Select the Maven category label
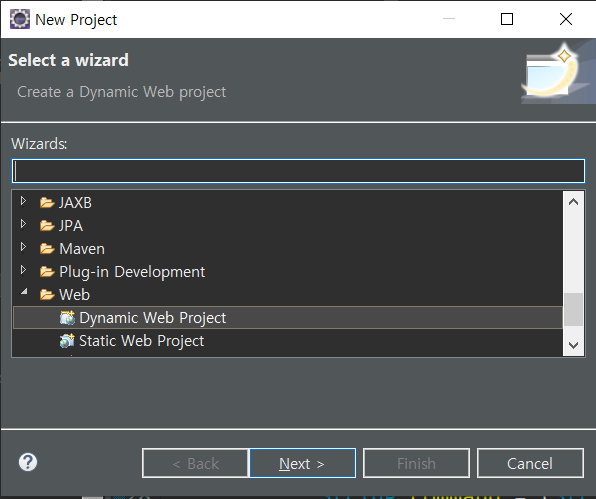596x499 pixels. [82, 249]
